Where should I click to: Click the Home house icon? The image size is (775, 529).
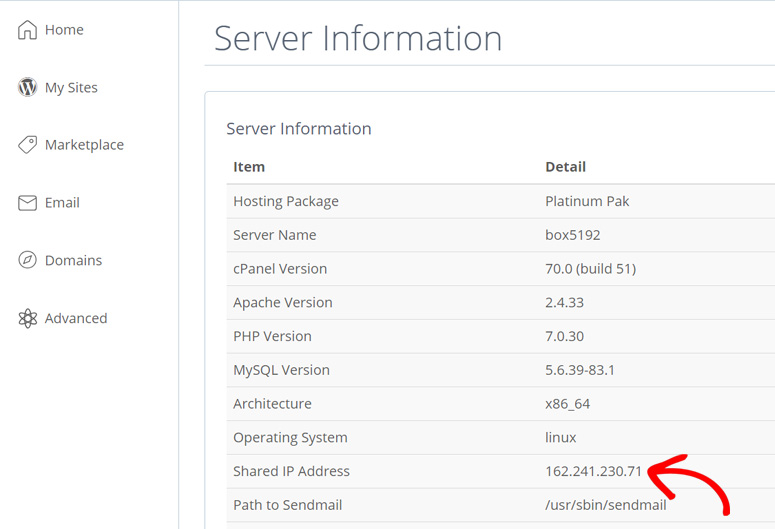point(27,30)
